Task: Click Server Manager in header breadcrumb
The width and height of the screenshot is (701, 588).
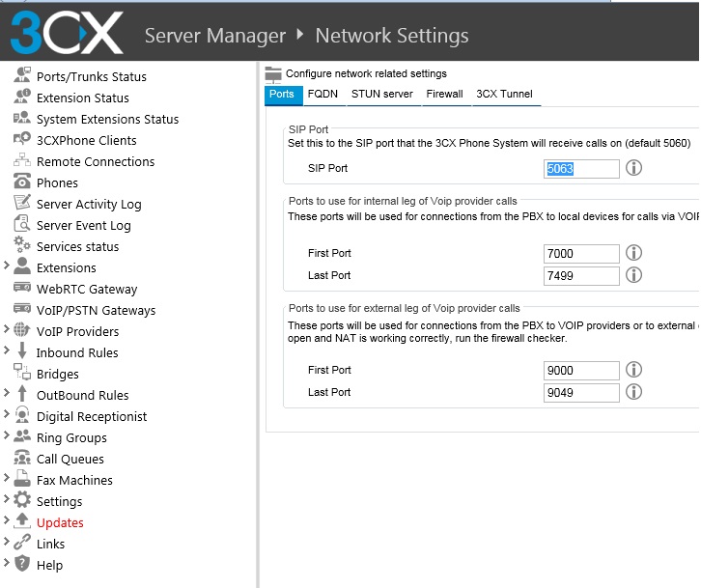Action: (215, 36)
